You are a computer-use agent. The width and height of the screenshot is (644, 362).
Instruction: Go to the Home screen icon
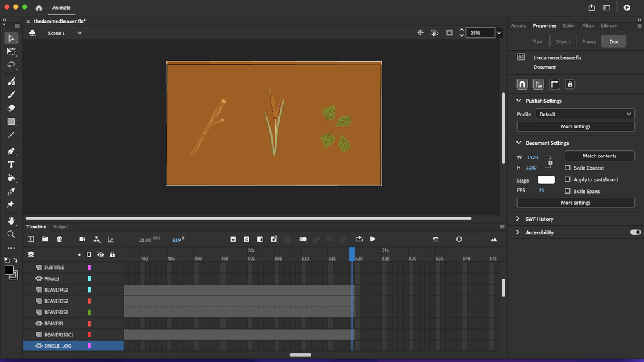point(39,8)
